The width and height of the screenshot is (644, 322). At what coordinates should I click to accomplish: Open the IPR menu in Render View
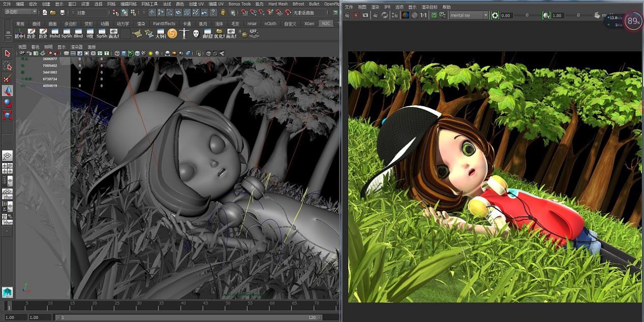[387, 7]
